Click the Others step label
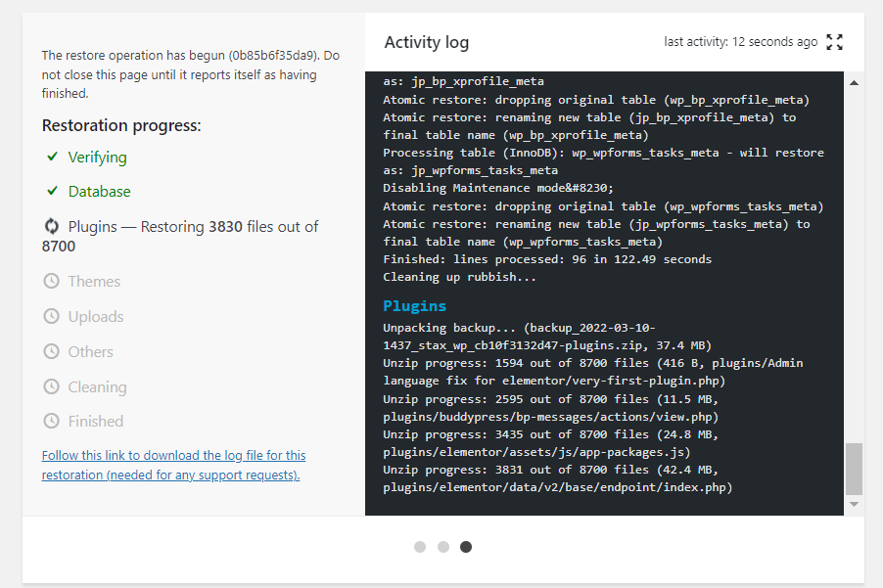Image resolution: width=883 pixels, height=588 pixels. click(x=91, y=351)
